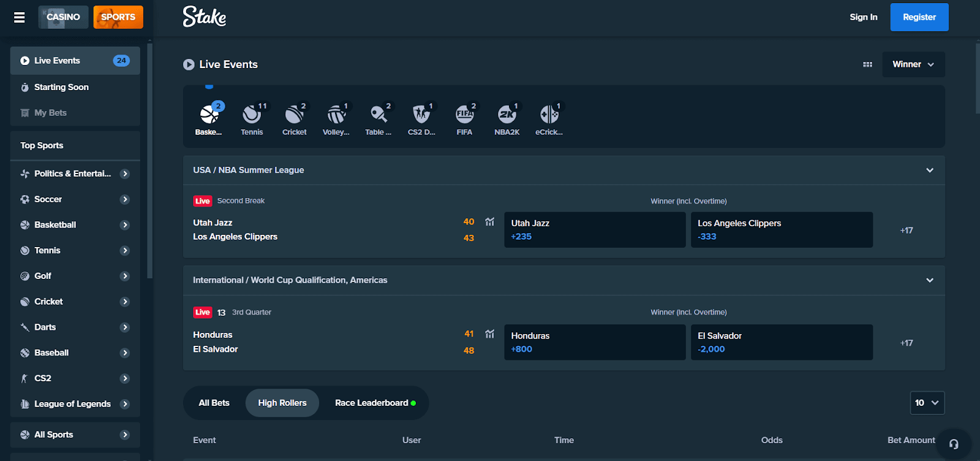Select the High Rollers tab

click(282, 403)
